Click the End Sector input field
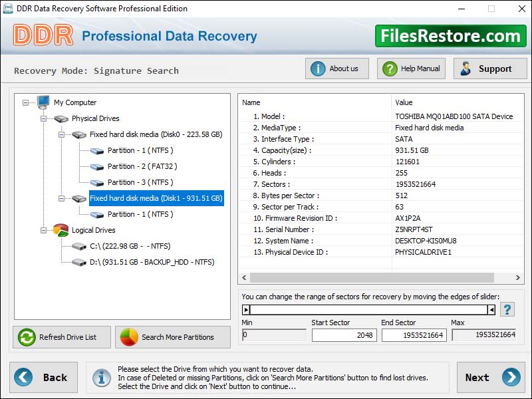The width and height of the screenshot is (532, 399). [414, 335]
